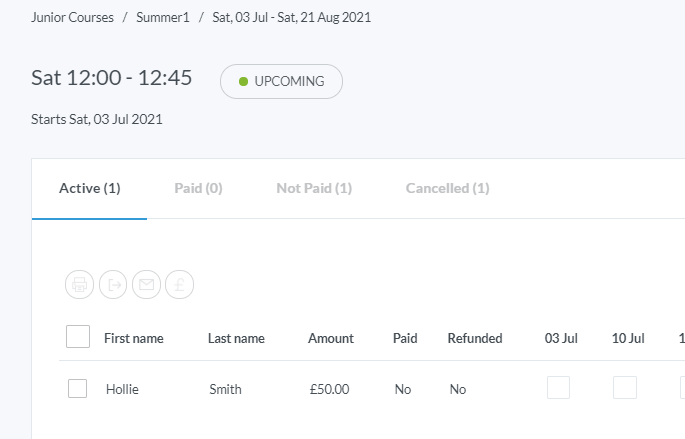The image size is (685, 439).
Task: Tick the select-all header checkbox
Action: 78,337
